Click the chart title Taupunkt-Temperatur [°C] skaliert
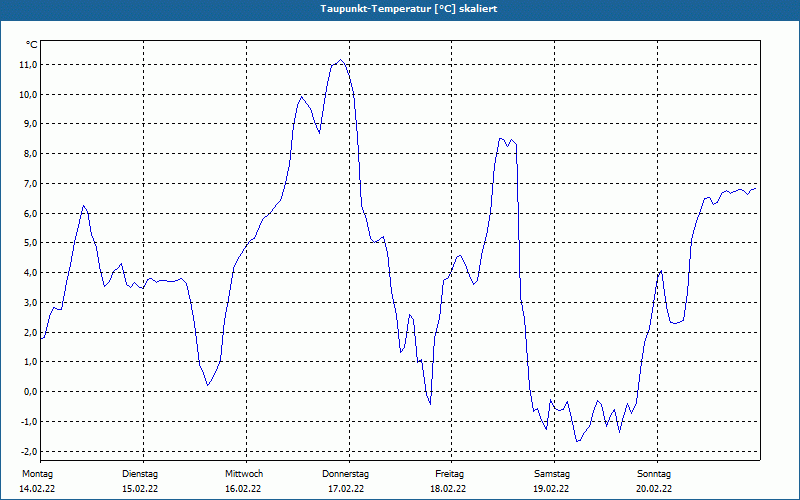Image resolution: width=800 pixels, height=500 pixels. pos(409,9)
